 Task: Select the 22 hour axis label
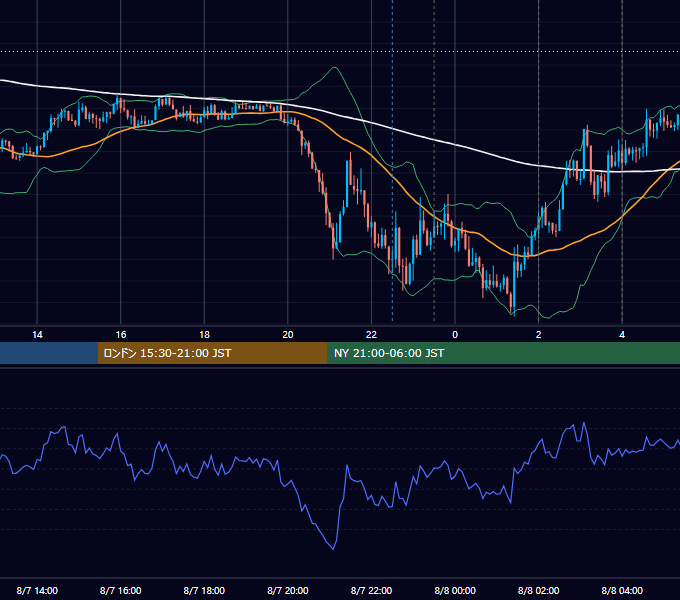[x=371, y=335]
